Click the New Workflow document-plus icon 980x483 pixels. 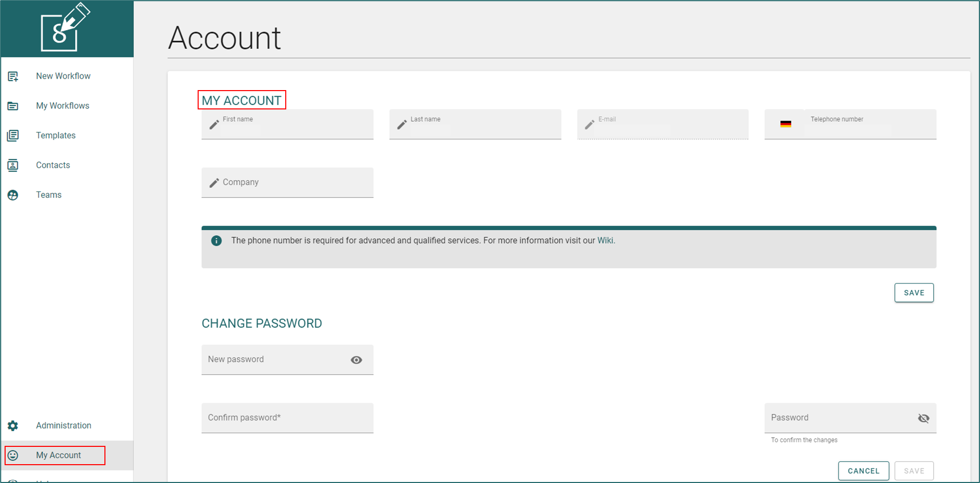tap(13, 76)
